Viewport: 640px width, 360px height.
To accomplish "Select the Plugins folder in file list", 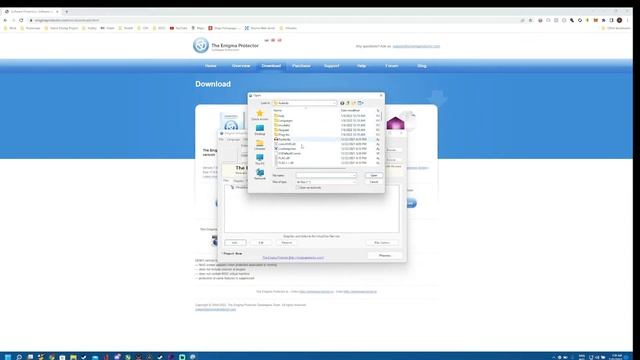I will (283, 135).
